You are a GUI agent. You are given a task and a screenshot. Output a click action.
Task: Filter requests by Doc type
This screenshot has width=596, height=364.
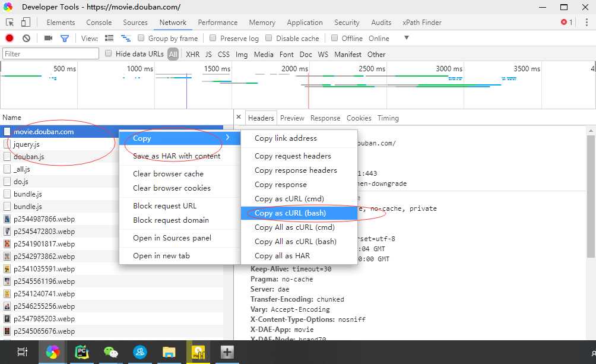click(x=306, y=55)
